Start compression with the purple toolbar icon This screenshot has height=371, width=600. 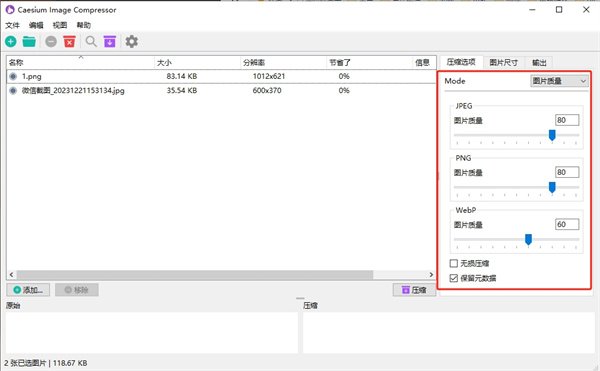(110, 41)
